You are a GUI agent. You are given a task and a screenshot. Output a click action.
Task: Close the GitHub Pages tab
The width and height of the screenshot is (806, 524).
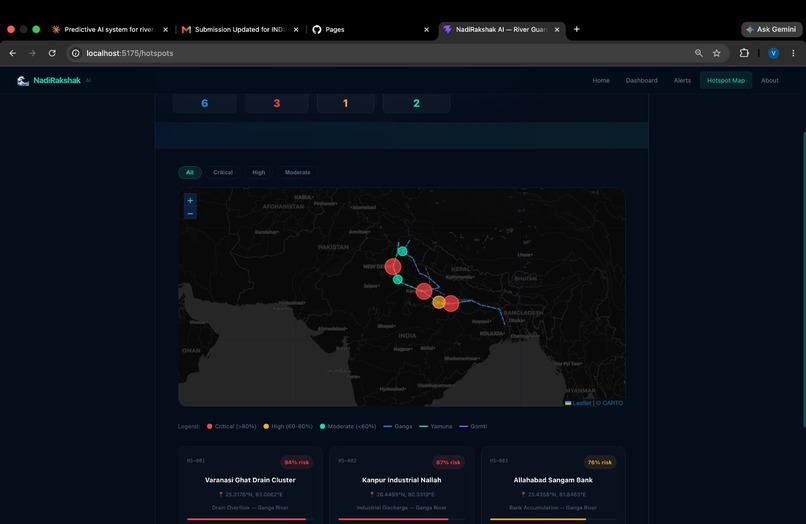pos(426,30)
